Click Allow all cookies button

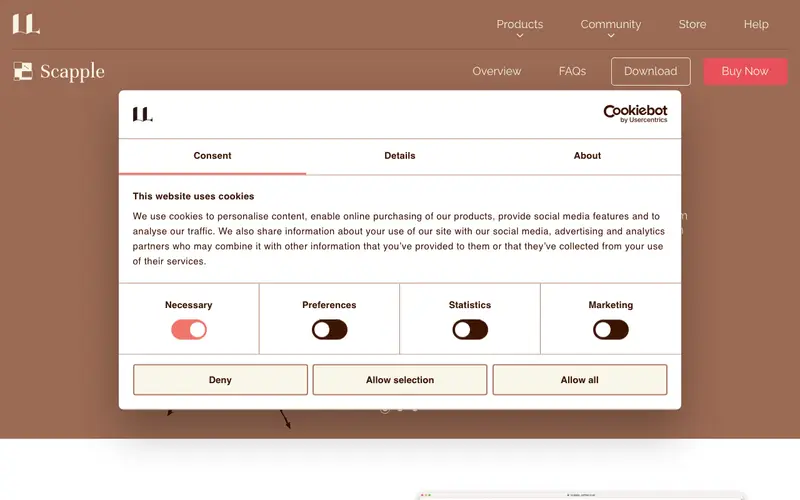[580, 380]
